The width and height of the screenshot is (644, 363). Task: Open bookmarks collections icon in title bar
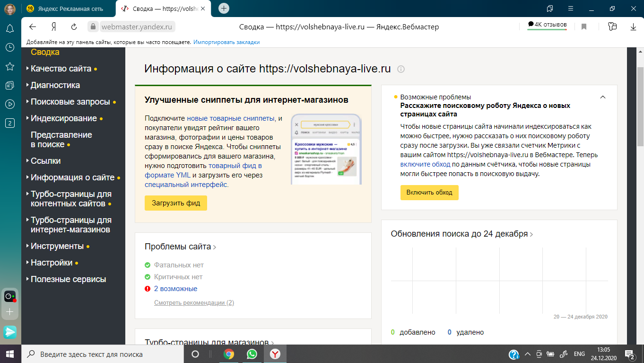pyautogui.click(x=550, y=9)
